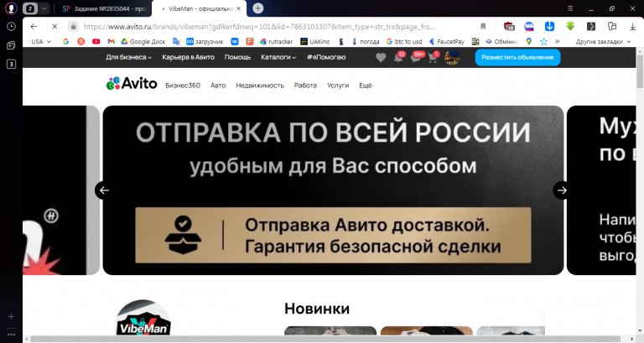Click the plus icon at sidebar bottom
The height and width of the screenshot is (343, 644).
coord(11,316)
